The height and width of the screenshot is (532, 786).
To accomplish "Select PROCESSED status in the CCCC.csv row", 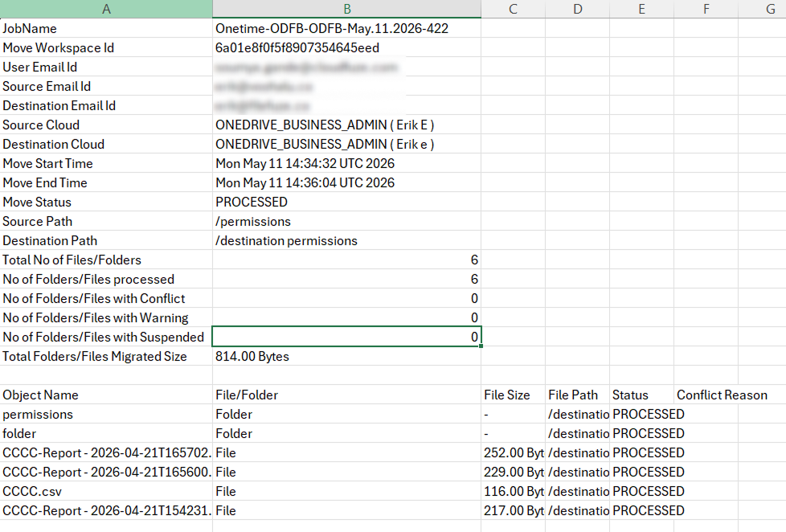I will point(641,491).
